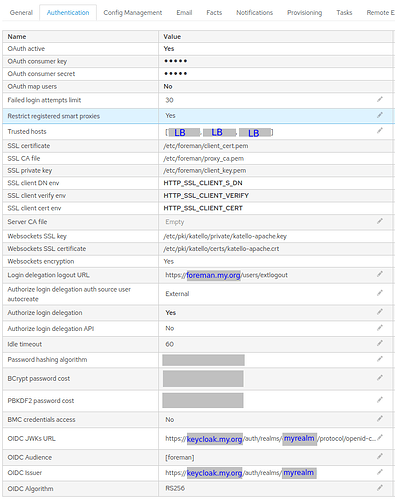This screenshot has width=395, height=499.
Task: Edit Restrict registered smart proxies via pencil icon
Action: (x=380, y=115)
